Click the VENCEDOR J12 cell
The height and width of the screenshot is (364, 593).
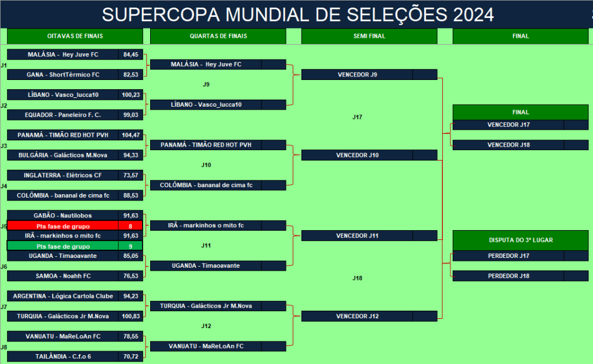click(357, 316)
